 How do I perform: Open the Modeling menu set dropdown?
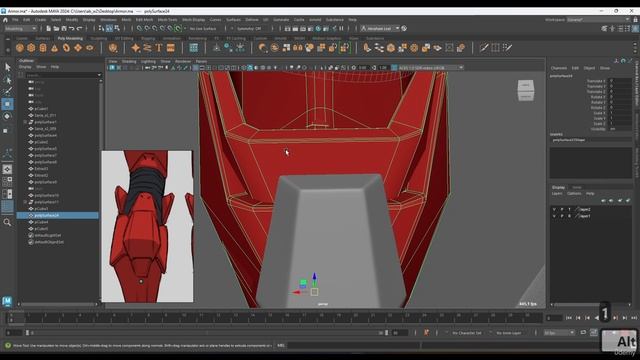click(x=20, y=29)
